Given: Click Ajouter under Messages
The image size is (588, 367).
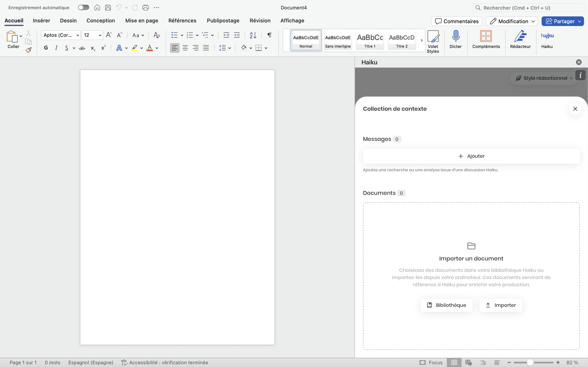Looking at the screenshot, I should coord(471,156).
